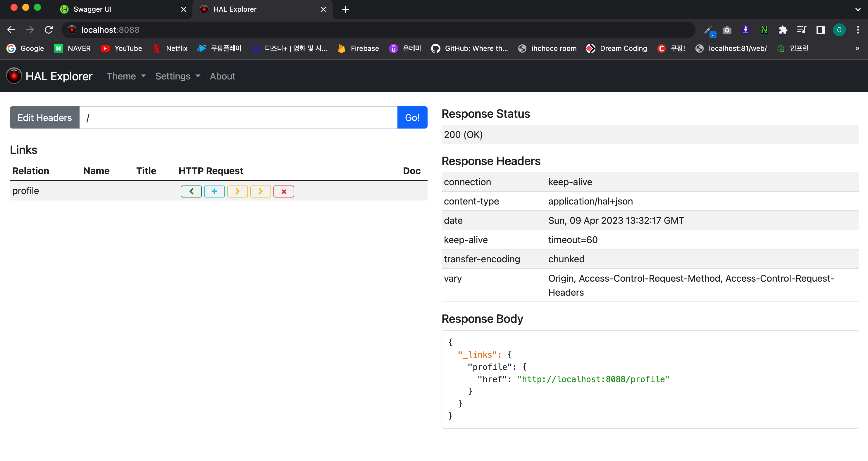Click the keep-alive connection value
Screen dimensions: 868x461
pos(570,182)
